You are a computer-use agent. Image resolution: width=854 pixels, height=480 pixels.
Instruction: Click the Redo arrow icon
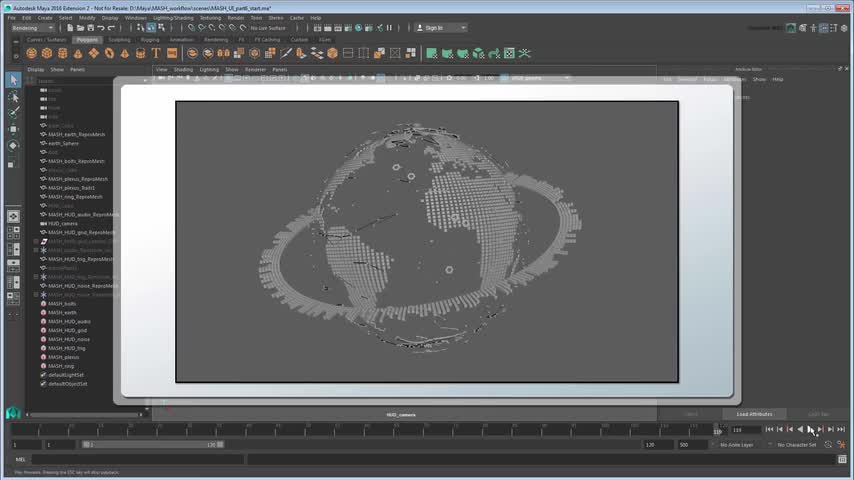point(111,28)
